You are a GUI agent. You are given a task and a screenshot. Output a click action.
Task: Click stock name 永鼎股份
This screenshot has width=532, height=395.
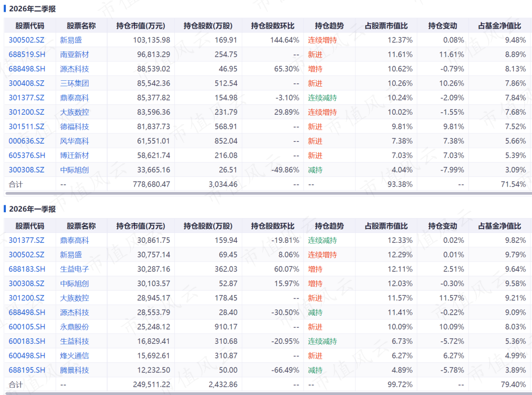click(x=74, y=327)
